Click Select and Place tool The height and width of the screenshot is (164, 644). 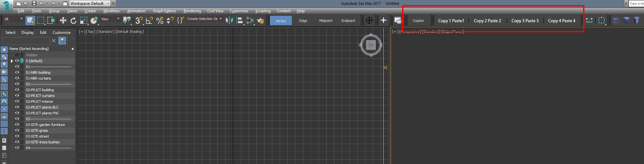(94, 20)
